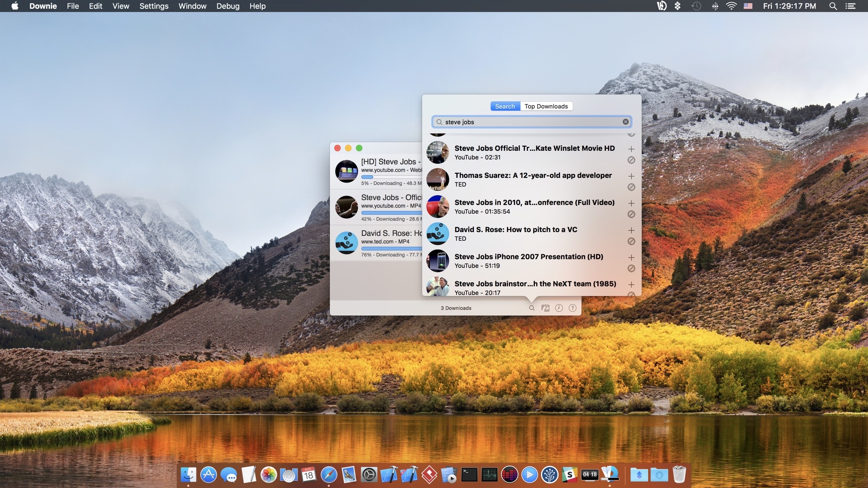The width and height of the screenshot is (868, 488).
Task: Open Safari from the Dock
Action: [x=329, y=475]
